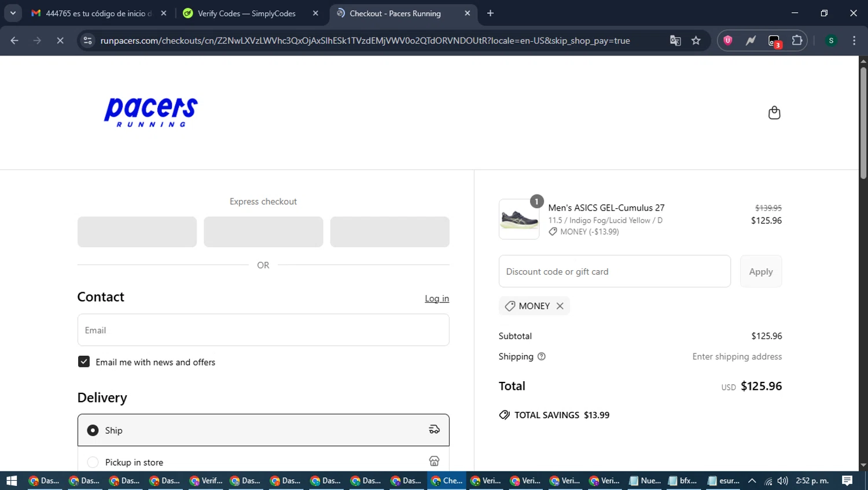The height and width of the screenshot is (490, 868).
Task: Go back to previous page
Action: [x=14, y=40]
